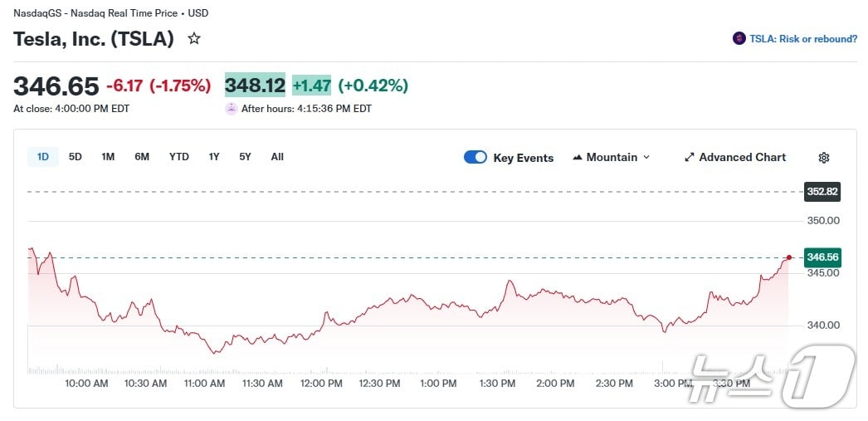Toggle the Key Events switch

(x=475, y=157)
